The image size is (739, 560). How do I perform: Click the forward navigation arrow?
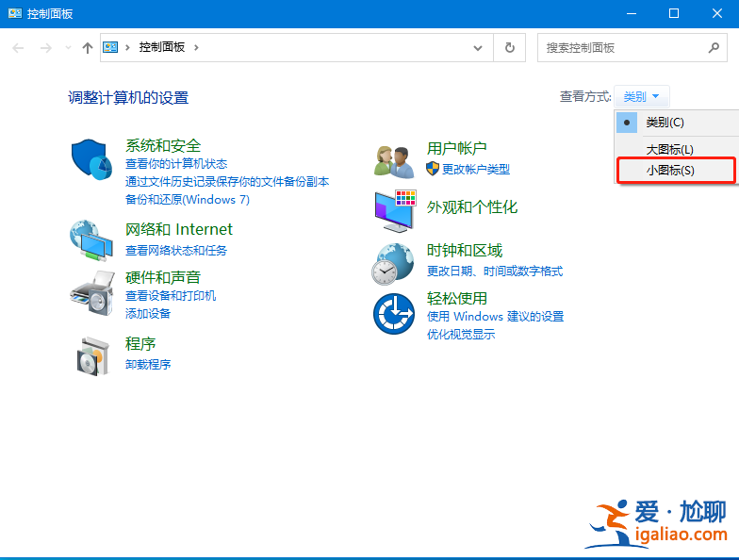click(45, 47)
